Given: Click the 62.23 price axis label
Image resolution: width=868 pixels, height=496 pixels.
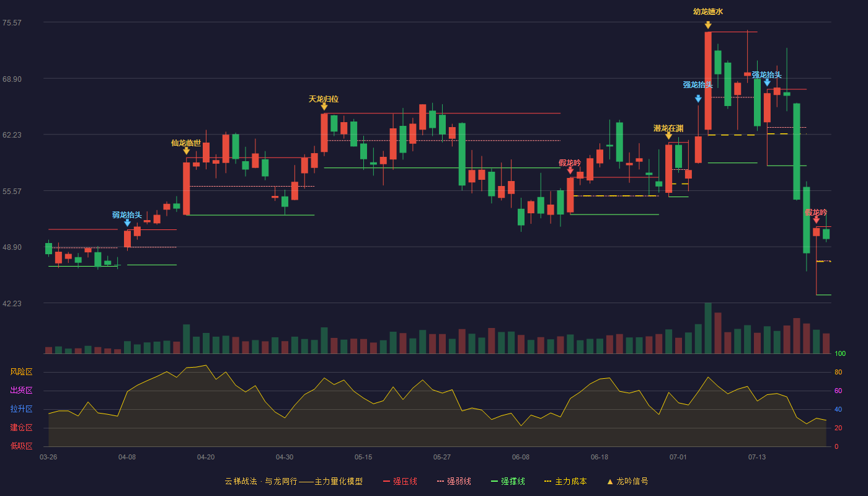Looking at the screenshot, I should 12,135.
